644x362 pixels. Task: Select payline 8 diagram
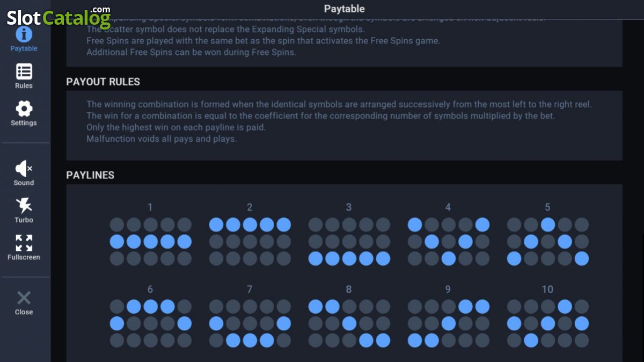349,324
